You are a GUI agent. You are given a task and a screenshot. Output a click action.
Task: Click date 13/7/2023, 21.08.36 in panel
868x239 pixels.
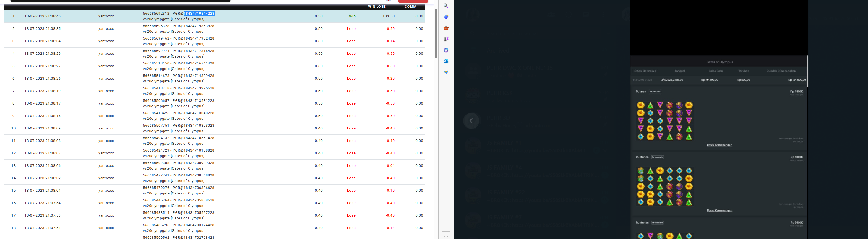pos(671,80)
